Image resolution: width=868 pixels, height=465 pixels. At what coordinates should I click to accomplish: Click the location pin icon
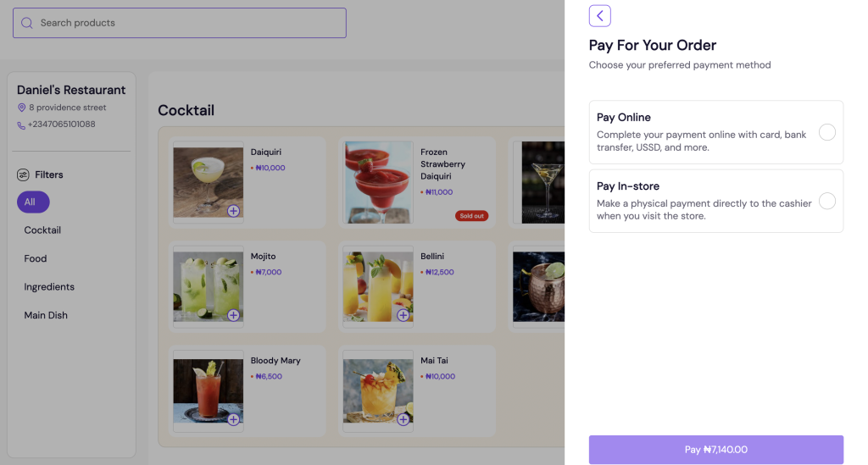pos(22,108)
